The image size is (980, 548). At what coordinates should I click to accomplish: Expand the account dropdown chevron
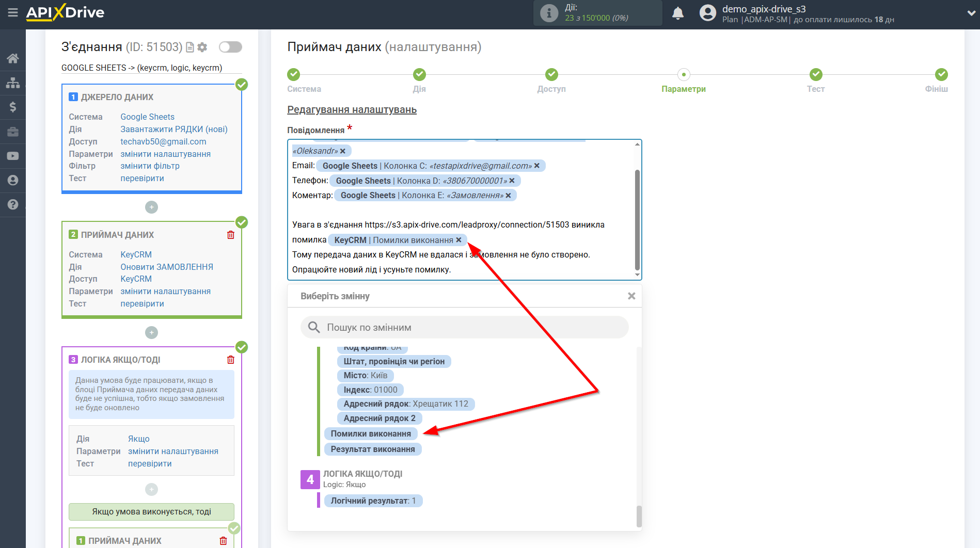(x=971, y=13)
